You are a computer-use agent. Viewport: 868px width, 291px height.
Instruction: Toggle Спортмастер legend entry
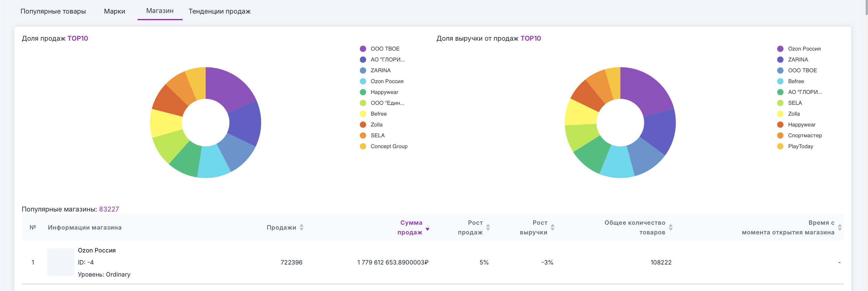coord(800,135)
